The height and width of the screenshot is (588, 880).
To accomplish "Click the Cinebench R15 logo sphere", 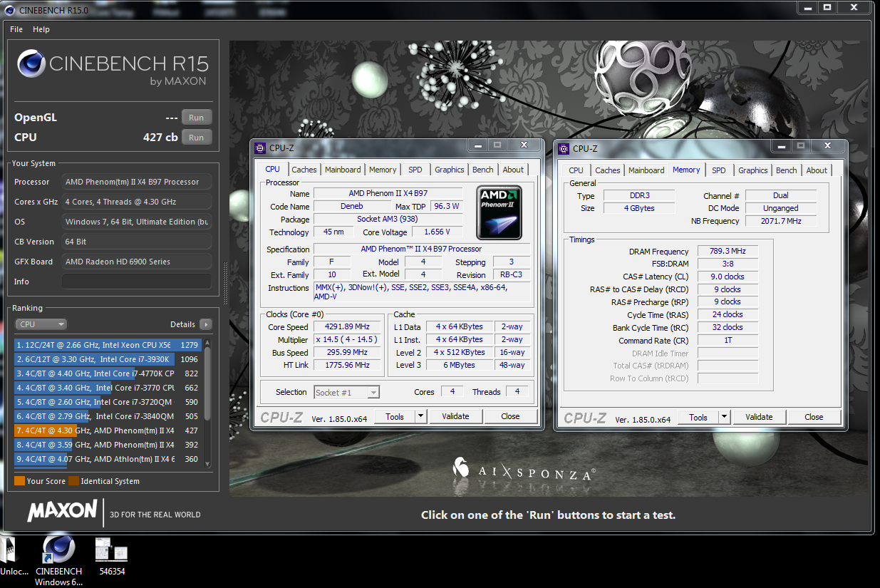I will coord(31,65).
